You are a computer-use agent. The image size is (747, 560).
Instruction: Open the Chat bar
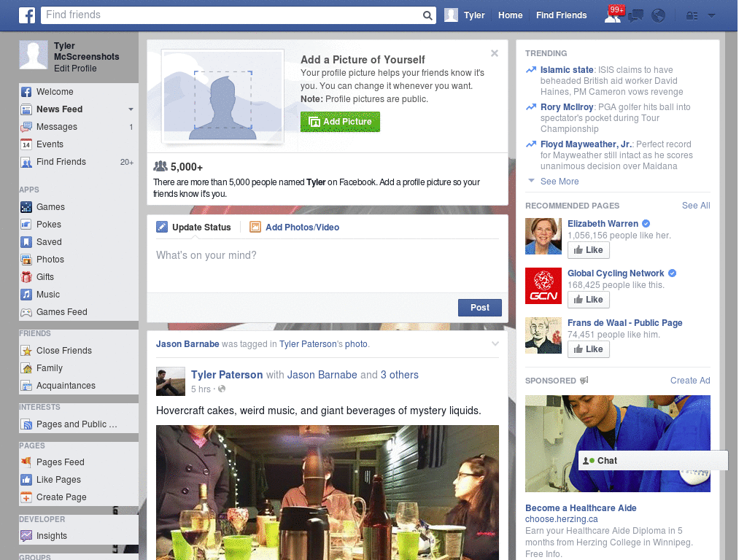653,461
